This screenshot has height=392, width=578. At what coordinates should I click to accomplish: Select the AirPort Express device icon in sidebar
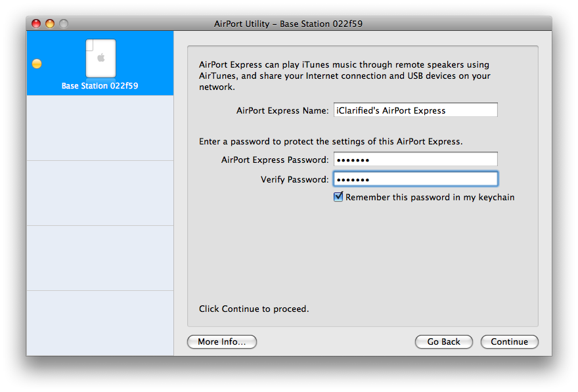click(100, 58)
